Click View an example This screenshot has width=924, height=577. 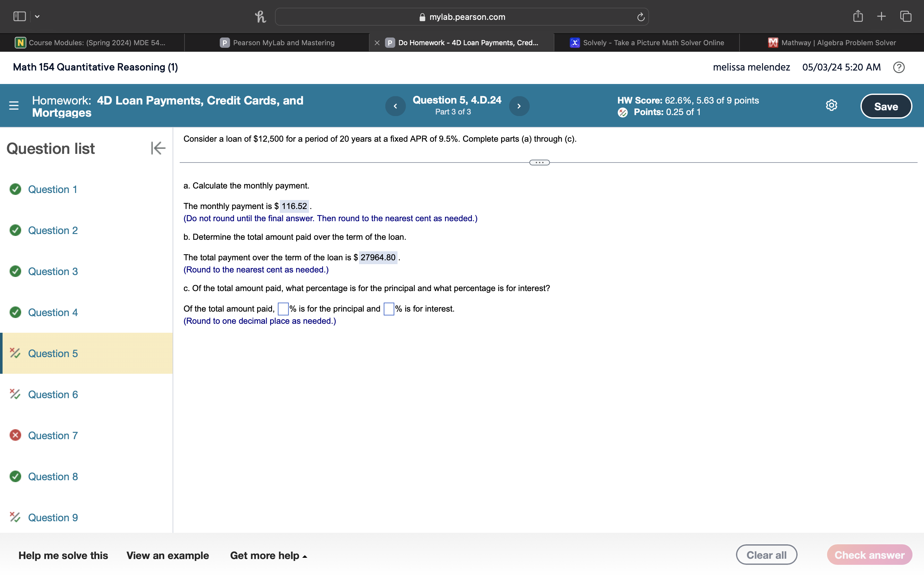(x=168, y=555)
